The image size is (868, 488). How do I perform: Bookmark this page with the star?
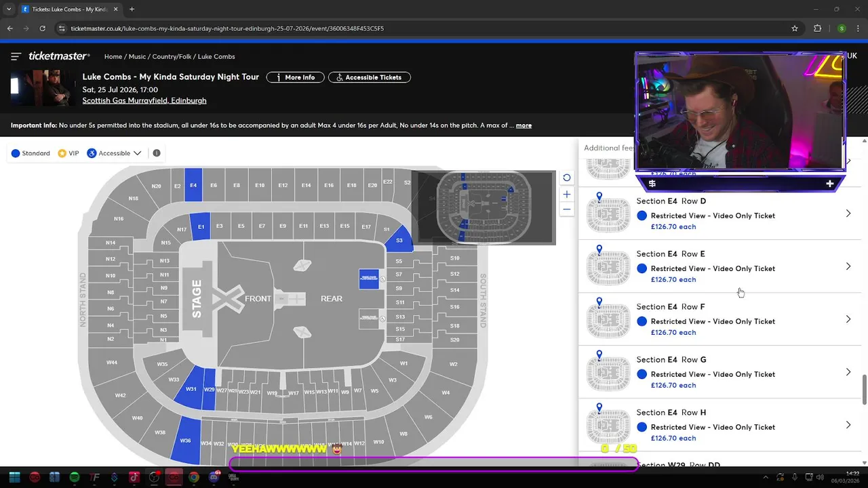pyautogui.click(x=795, y=28)
